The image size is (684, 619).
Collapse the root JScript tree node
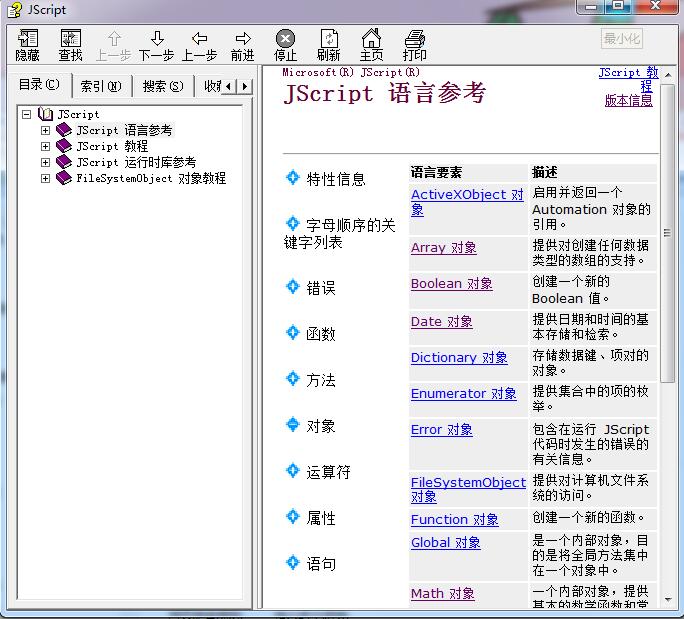pos(27,114)
